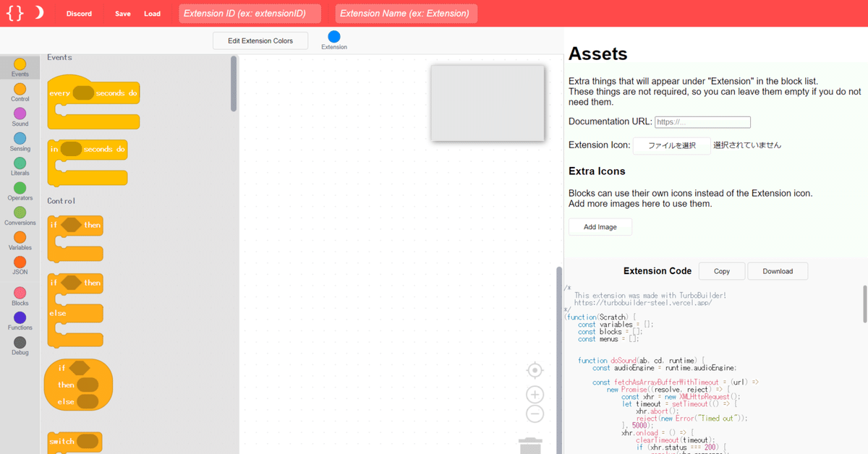Image resolution: width=868 pixels, height=454 pixels.
Task: Click Load in the top bar
Action: tap(152, 14)
